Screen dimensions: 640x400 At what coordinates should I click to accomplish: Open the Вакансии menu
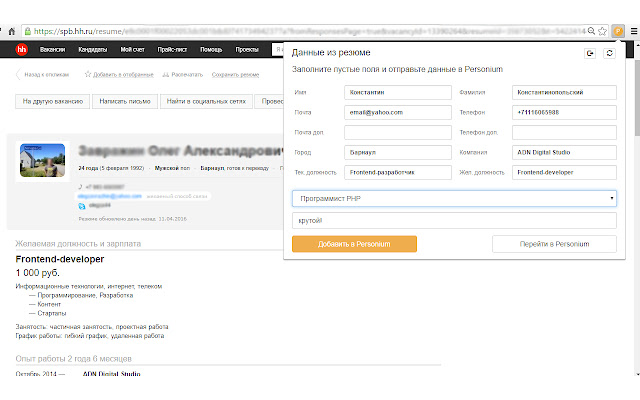click(x=52, y=49)
